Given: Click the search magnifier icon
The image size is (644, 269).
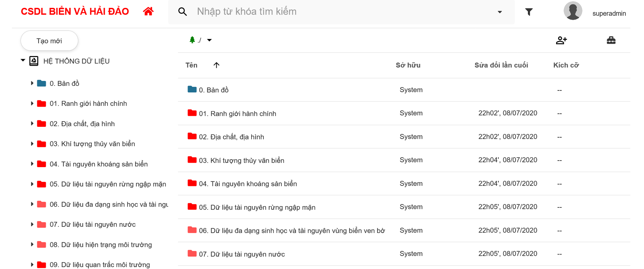Looking at the screenshot, I should [x=182, y=12].
